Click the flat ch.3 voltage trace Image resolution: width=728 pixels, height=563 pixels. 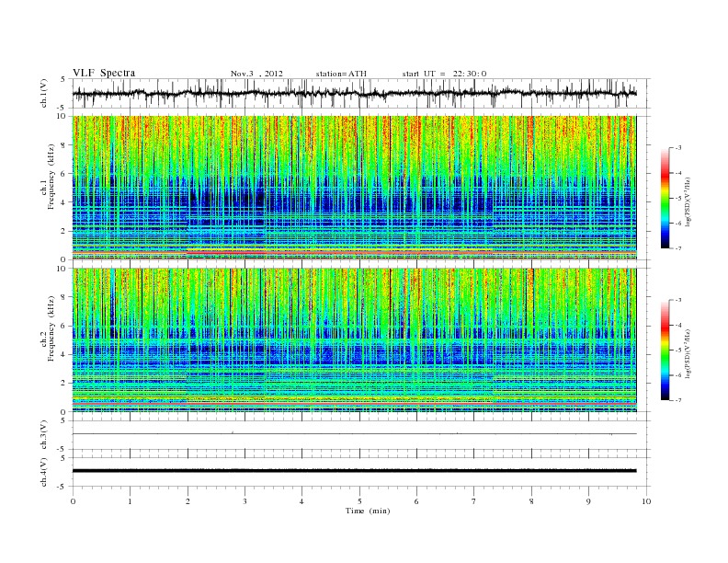pyautogui.click(x=354, y=434)
